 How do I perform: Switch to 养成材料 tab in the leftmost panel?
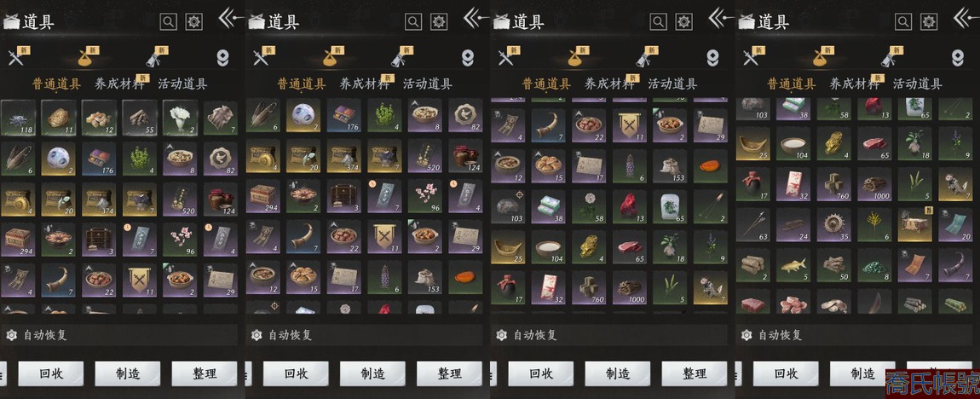pyautogui.click(x=118, y=84)
